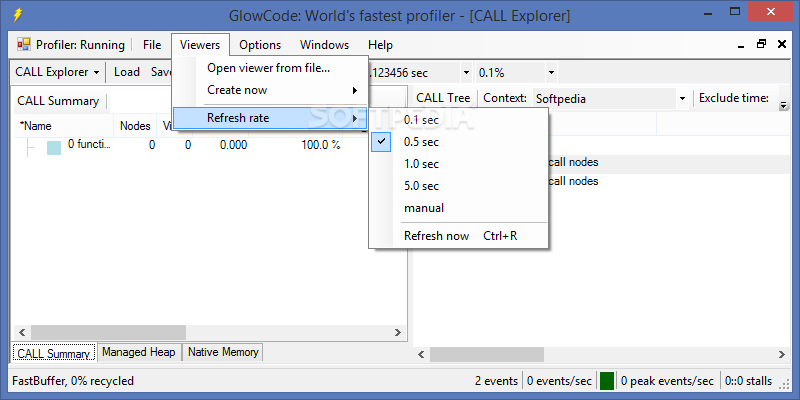Minimize the inner CALL Explorer window

pos(741,46)
